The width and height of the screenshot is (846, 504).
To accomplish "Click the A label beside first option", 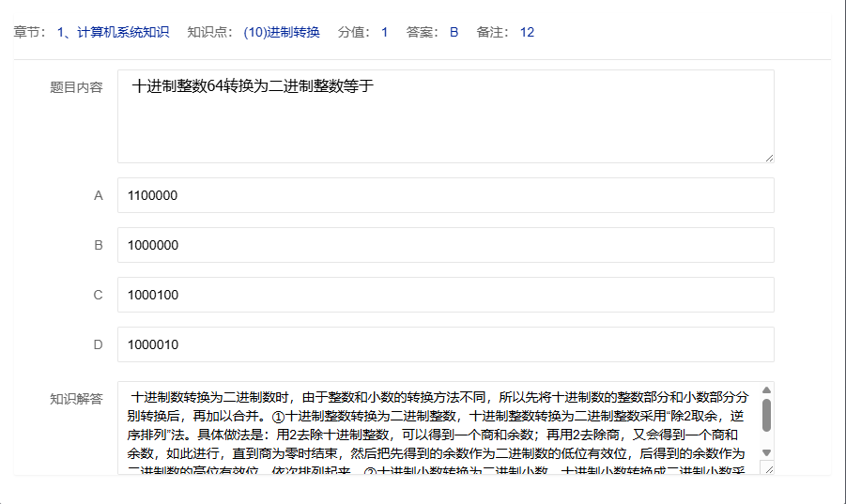I will point(98,195).
